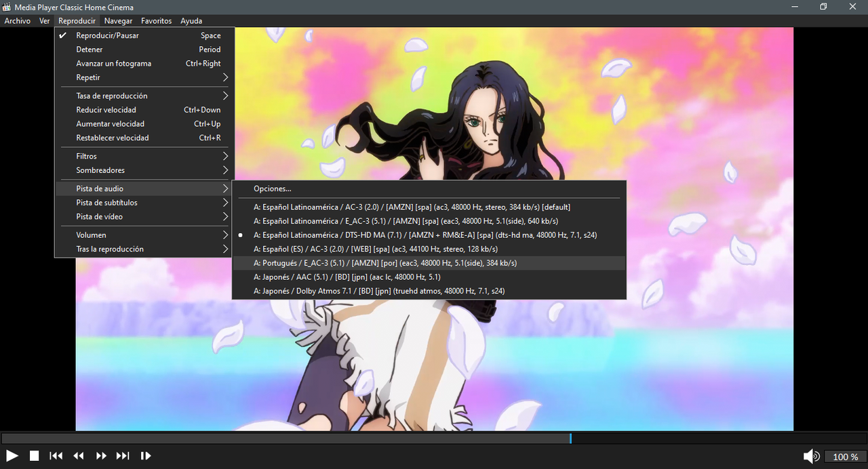Expand Pista de subtítulos submenu
Screen dimensions: 868x469
click(144, 203)
